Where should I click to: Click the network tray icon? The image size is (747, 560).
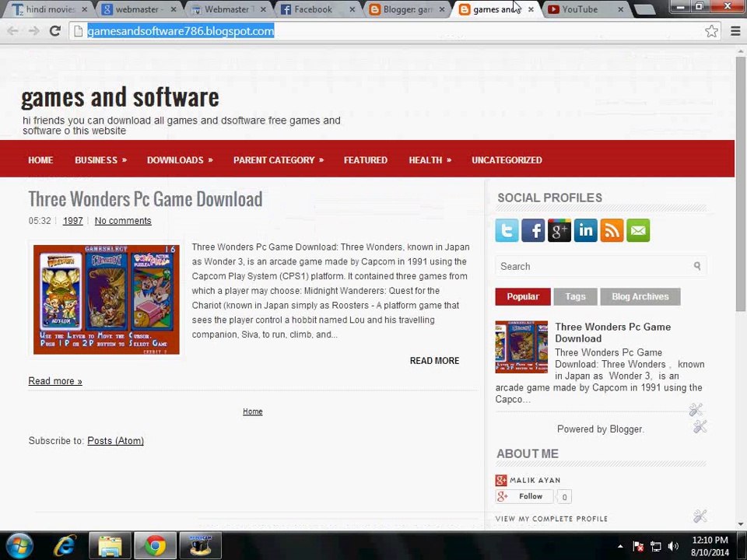click(x=655, y=546)
